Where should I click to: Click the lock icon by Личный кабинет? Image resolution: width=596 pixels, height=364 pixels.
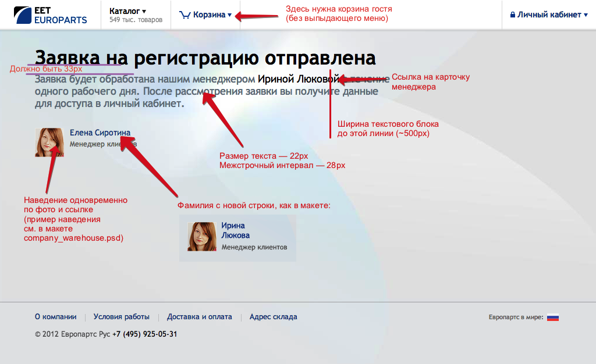pos(512,15)
